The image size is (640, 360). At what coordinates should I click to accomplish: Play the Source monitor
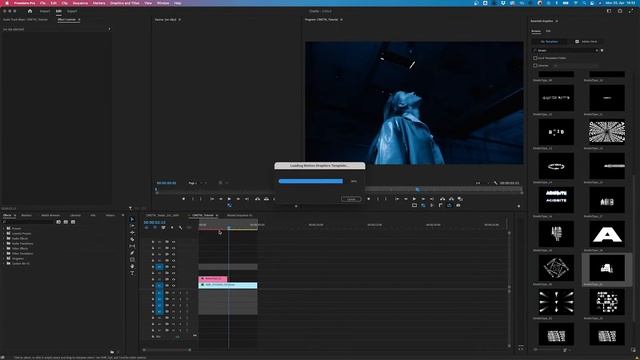[x=229, y=199]
